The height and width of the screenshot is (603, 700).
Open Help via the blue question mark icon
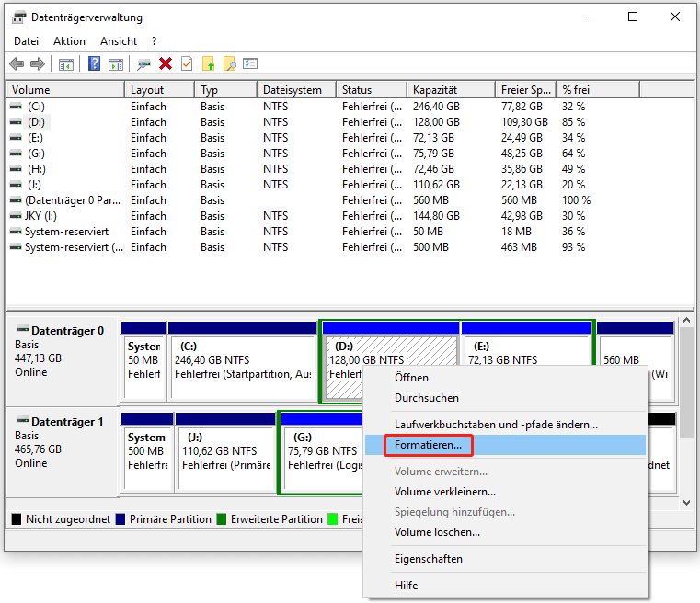94,63
